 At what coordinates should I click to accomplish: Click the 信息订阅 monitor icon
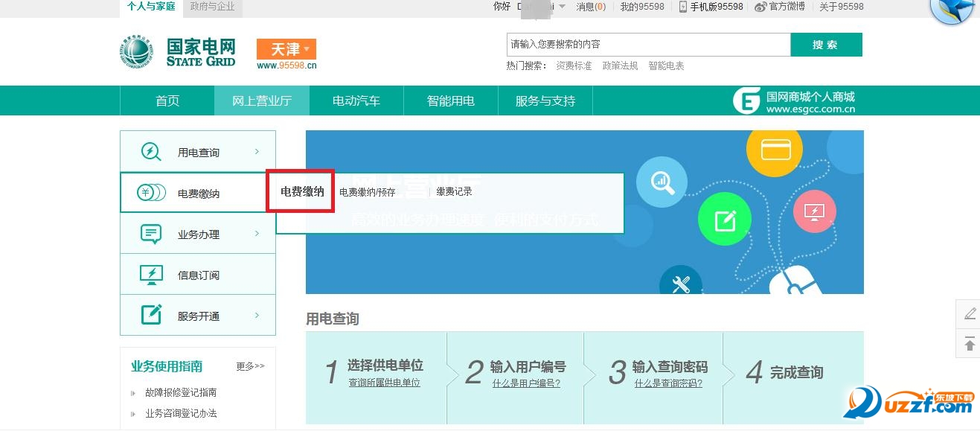tap(151, 274)
